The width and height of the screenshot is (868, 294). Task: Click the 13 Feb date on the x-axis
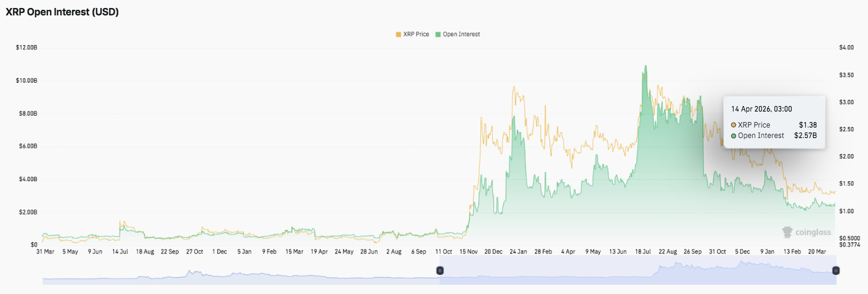[792, 251]
